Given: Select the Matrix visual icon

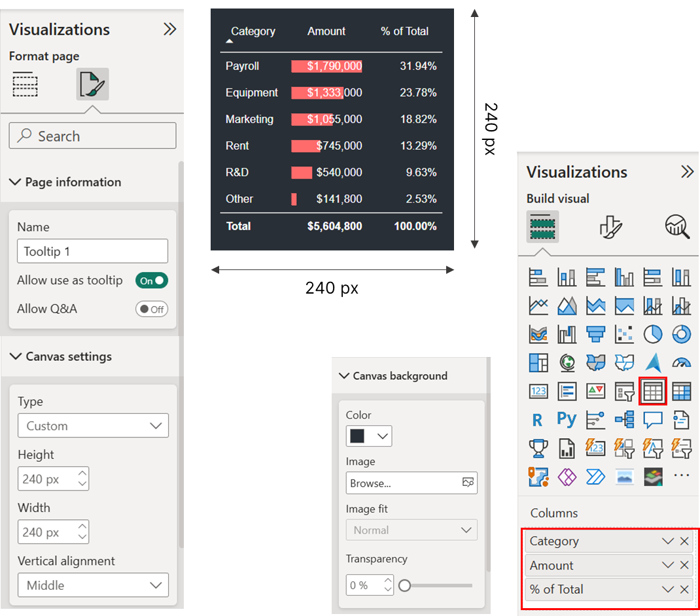Looking at the screenshot, I should coord(681,392).
